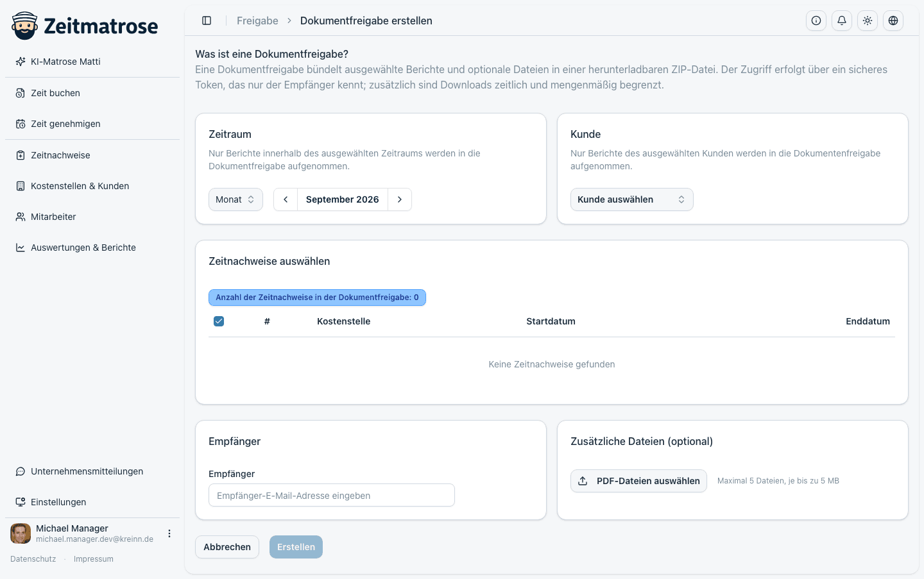Click Michael Manager's avatar picture
This screenshot has height=579, width=924.
21,533
